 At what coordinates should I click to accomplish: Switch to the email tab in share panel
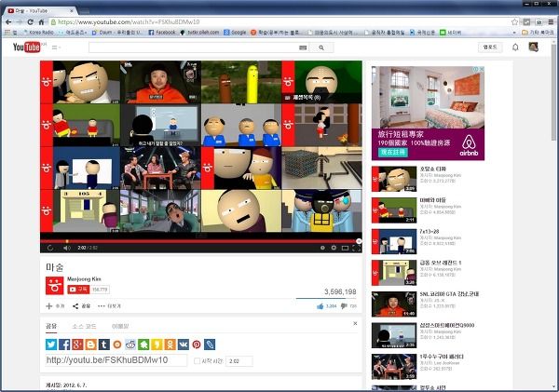click(120, 326)
